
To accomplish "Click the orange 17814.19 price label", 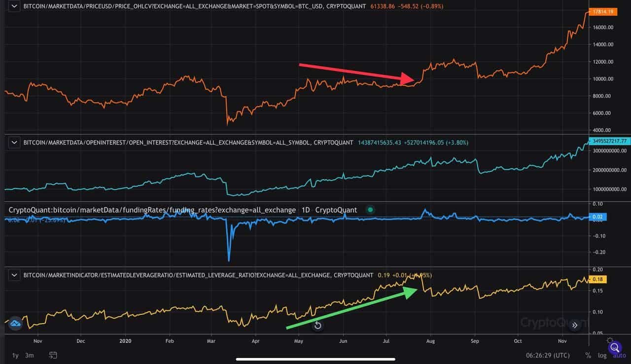I will click(602, 13).
